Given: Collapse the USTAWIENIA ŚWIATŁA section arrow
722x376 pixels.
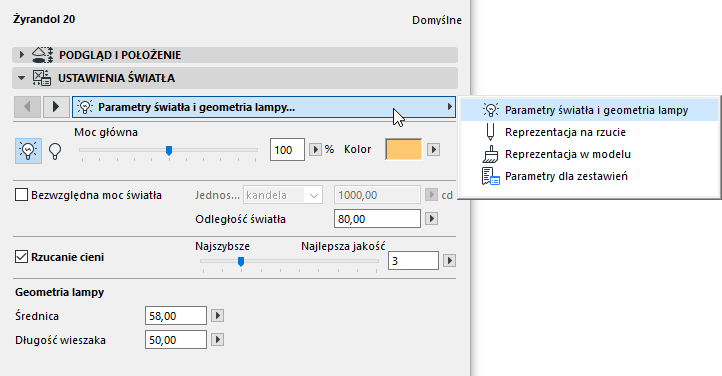Looking at the screenshot, I should click(x=21, y=78).
